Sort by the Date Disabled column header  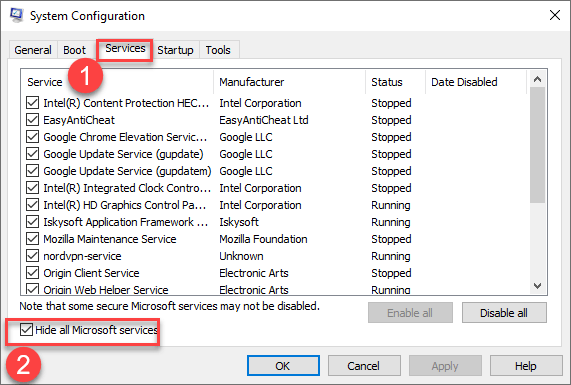pyautogui.click(x=476, y=82)
